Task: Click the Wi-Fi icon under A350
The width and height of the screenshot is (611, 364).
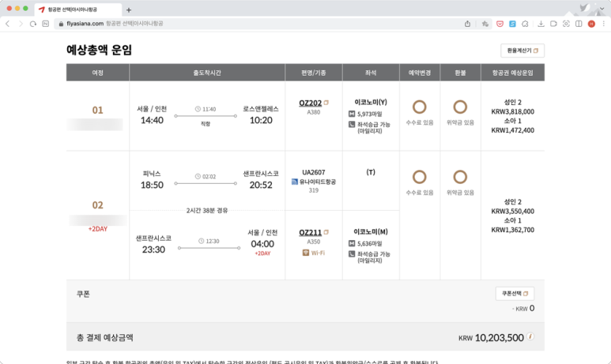Action: (x=306, y=253)
